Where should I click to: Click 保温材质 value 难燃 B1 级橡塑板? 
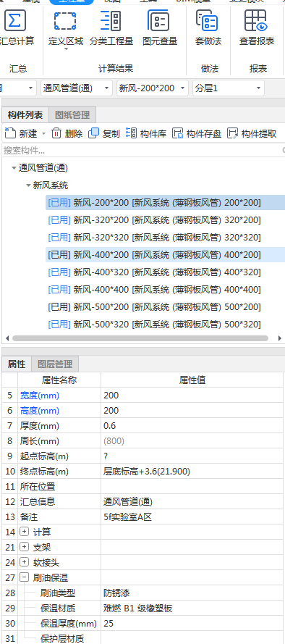point(192,609)
